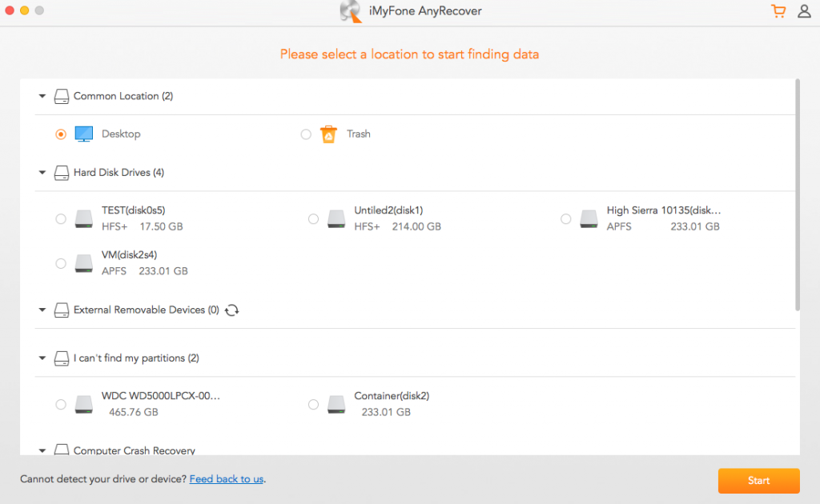
Task: Click the Start button
Action: pyautogui.click(x=758, y=481)
